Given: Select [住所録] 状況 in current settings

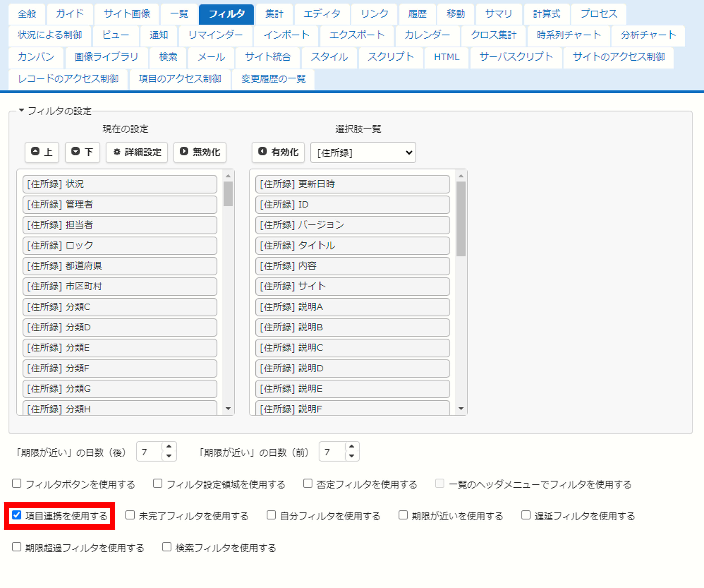Looking at the screenshot, I should click(120, 184).
